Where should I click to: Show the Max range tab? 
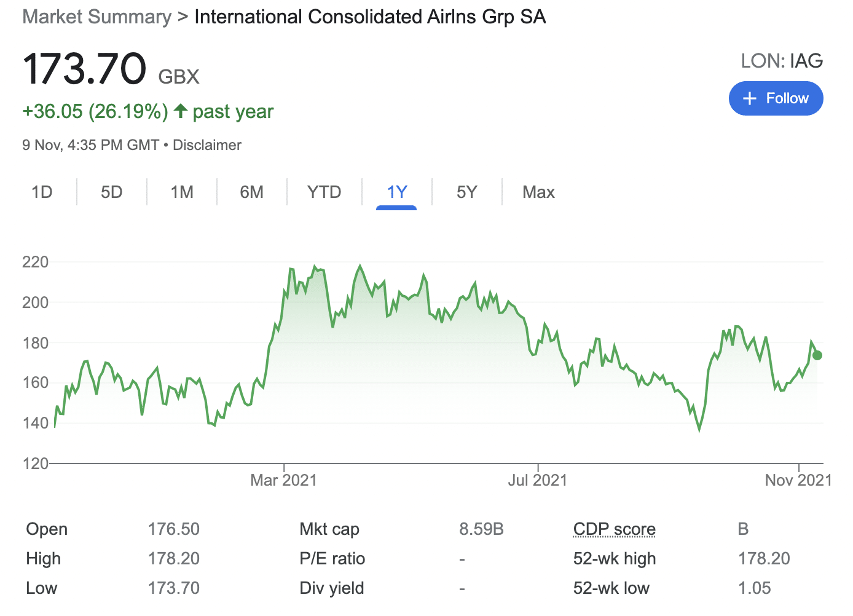(538, 192)
